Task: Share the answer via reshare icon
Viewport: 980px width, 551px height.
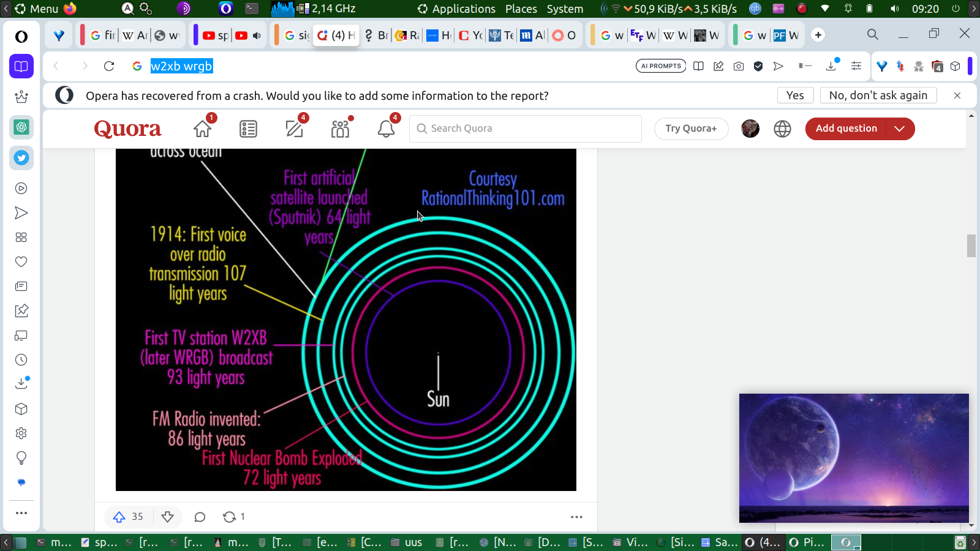Action: (x=229, y=517)
